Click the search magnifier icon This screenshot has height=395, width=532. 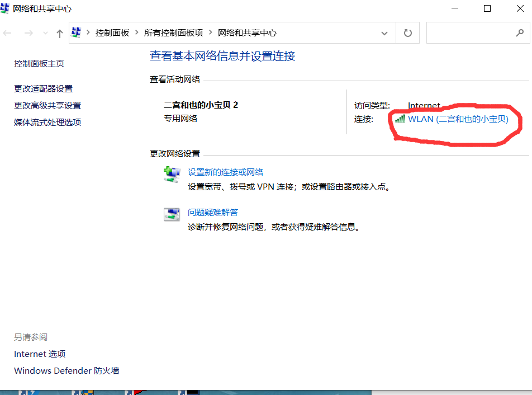(x=520, y=32)
